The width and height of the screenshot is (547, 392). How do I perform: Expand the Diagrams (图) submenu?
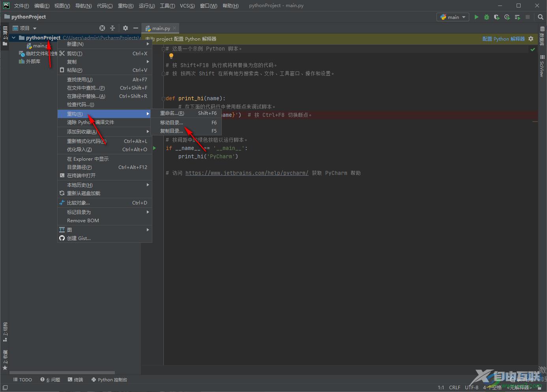click(x=105, y=230)
